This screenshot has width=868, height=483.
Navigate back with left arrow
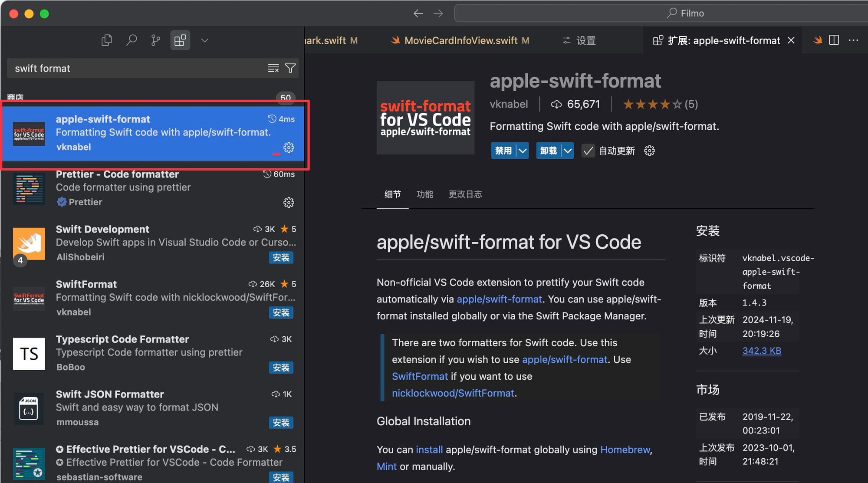(x=418, y=13)
